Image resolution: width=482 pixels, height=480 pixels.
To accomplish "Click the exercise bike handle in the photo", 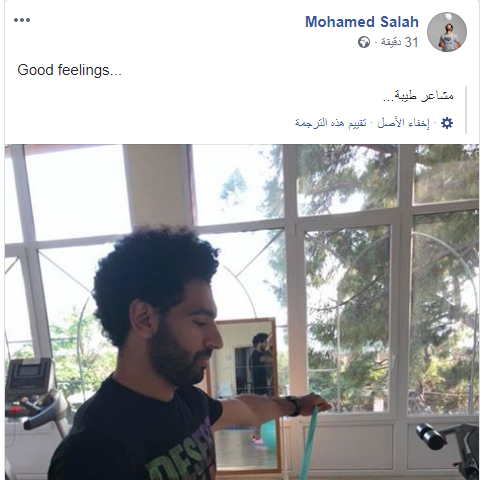I will (432, 437).
